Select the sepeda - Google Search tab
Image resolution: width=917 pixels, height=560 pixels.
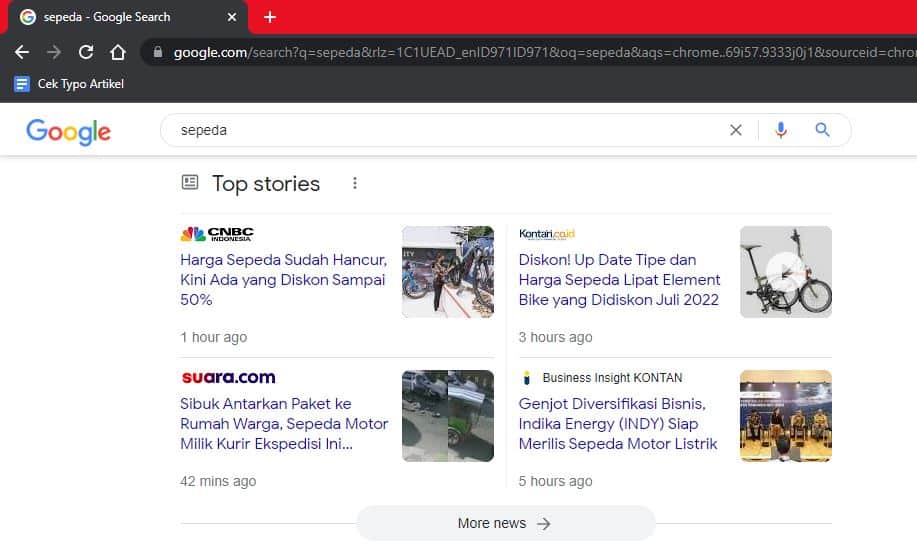coord(127,18)
